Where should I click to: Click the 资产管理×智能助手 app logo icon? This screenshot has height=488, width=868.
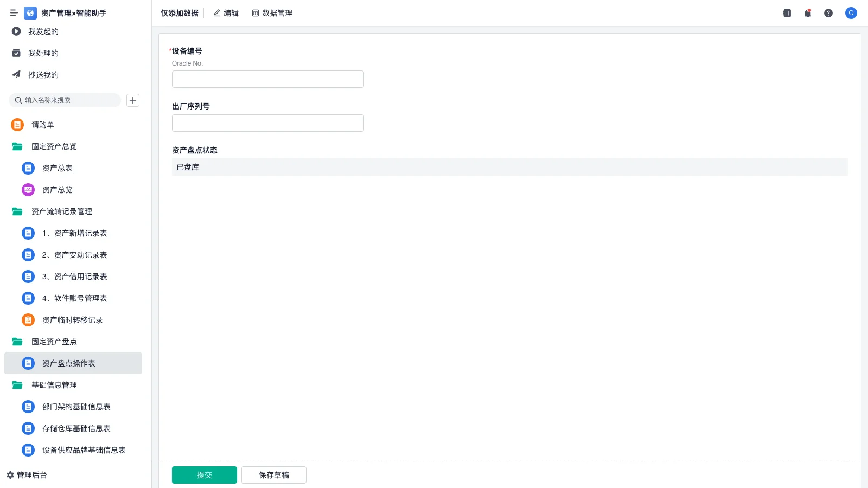(x=30, y=13)
